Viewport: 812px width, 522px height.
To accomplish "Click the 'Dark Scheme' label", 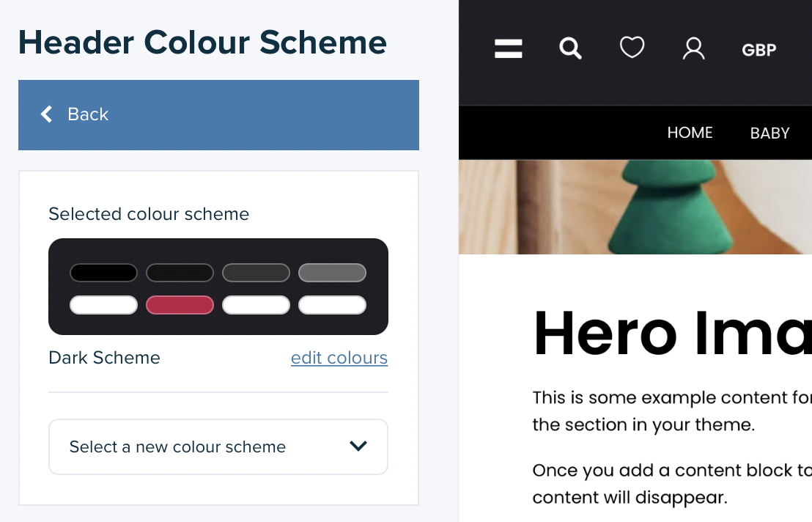I will click(x=104, y=358).
